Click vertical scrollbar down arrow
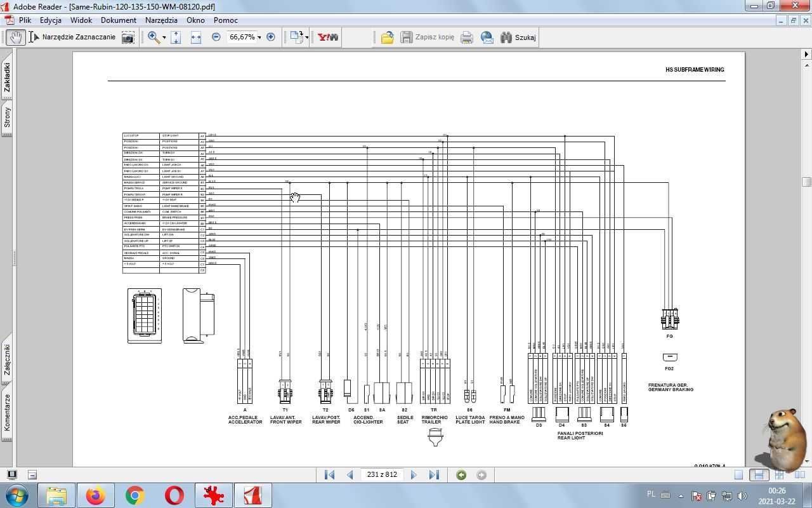 (x=806, y=462)
